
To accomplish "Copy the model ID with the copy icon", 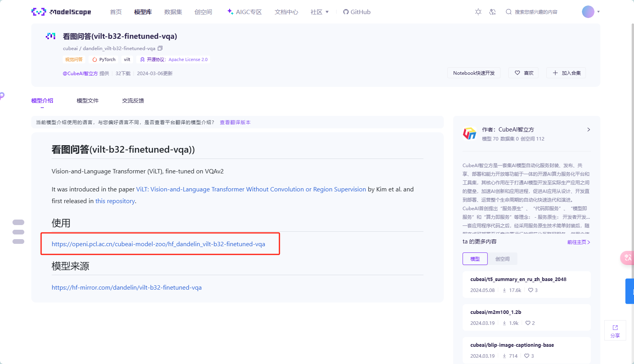I will click(x=160, y=48).
